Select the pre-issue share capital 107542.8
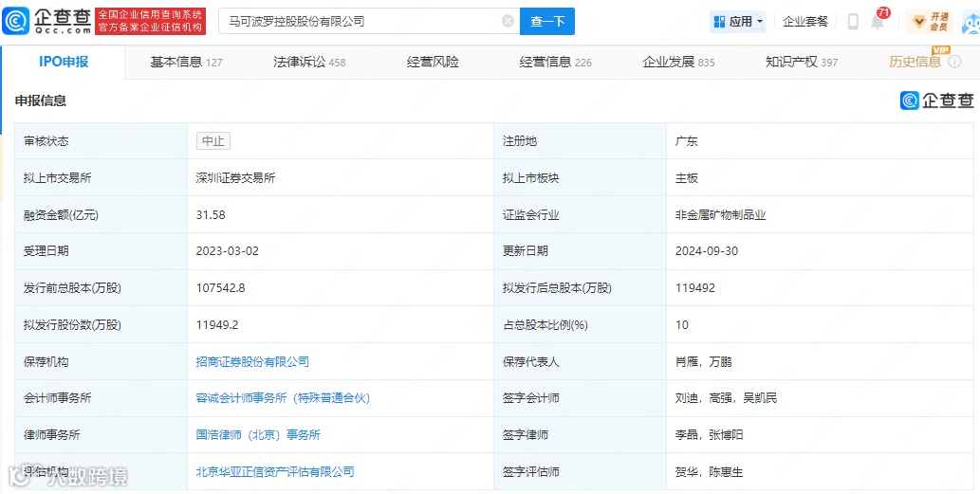The width and height of the screenshot is (980, 494). point(220,288)
